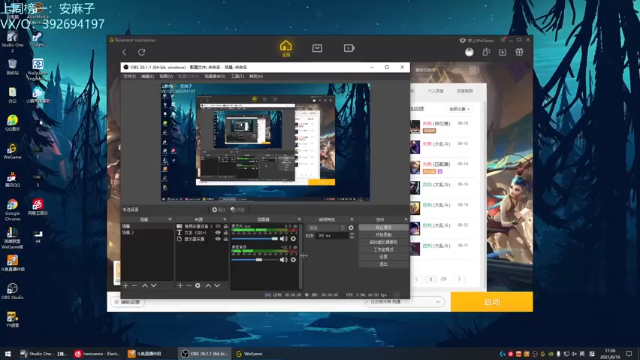Go to the WeGame home tab
This screenshot has height=360, width=640.
286,48
